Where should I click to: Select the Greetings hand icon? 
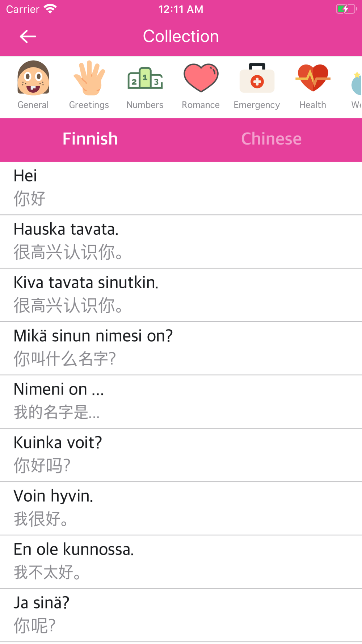(x=89, y=78)
